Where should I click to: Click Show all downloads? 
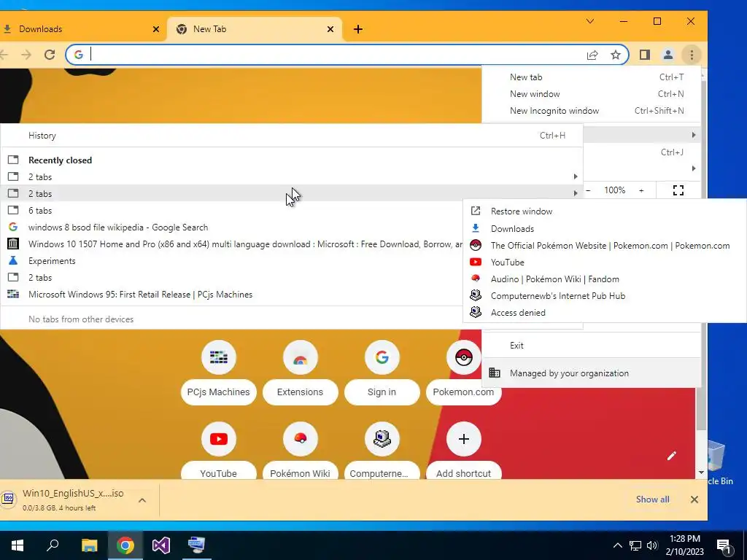[652, 499]
